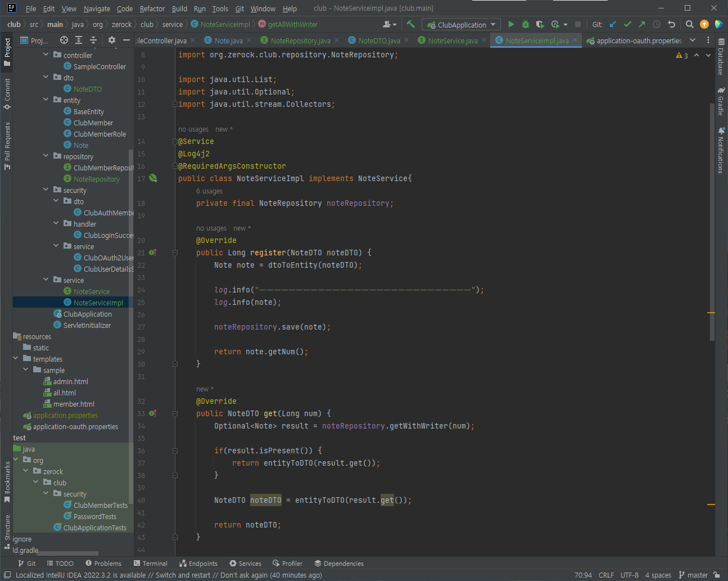
Task: Show Git history using the clock icon
Action: [657, 24]
